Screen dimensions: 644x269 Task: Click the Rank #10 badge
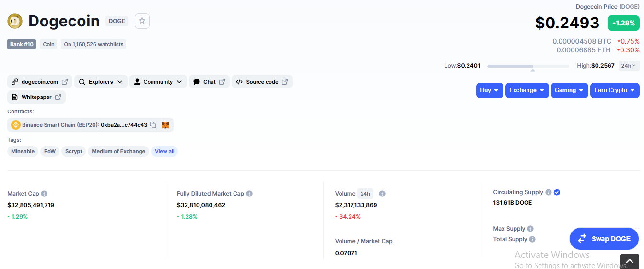pos(22,44)
